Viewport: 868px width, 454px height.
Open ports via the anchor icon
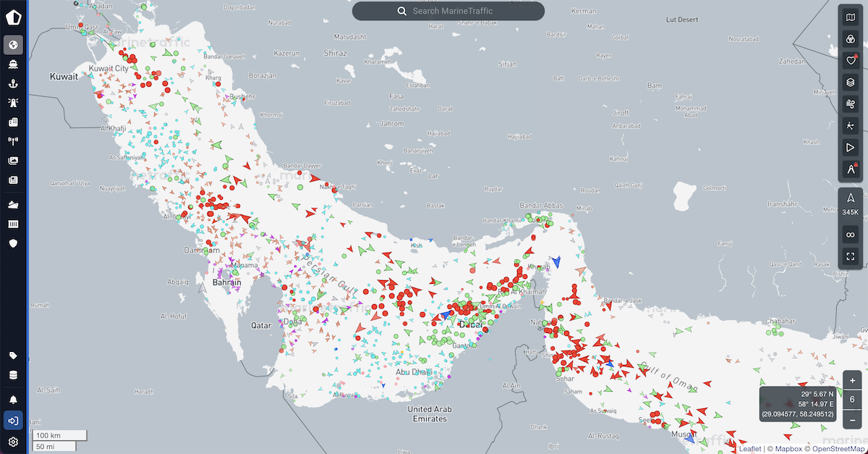pos(13,83)
